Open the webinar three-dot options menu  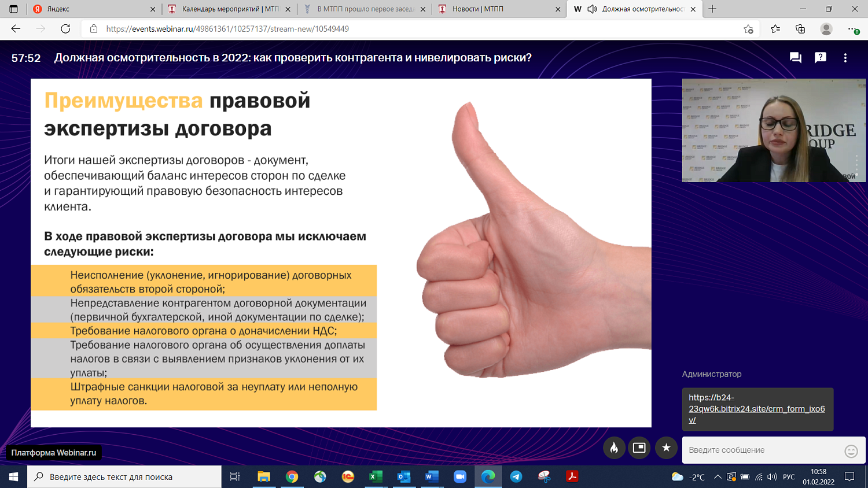(845, 58)
